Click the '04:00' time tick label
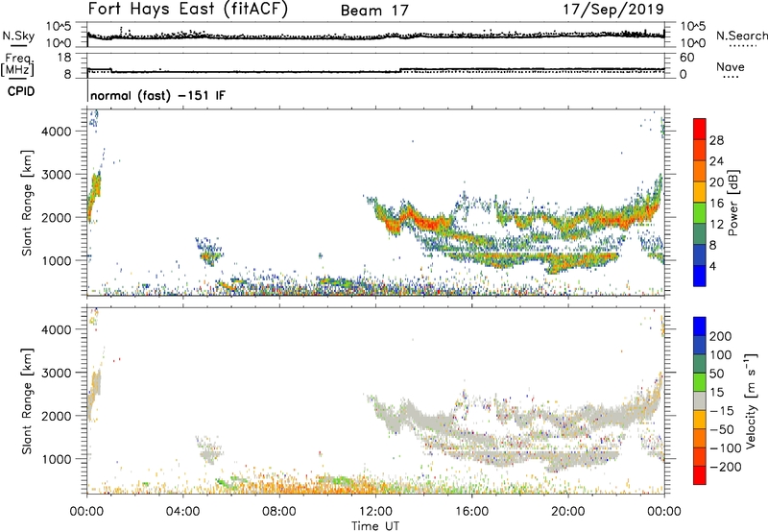 pyautogui.click(x=182, y=512)
